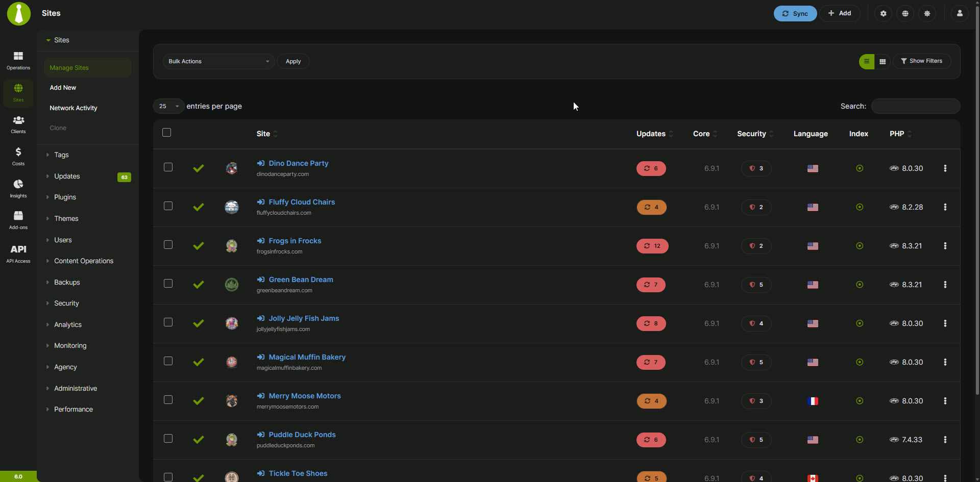Open the Add-ons sidebar section
Viewport: 980px width, 482px height.
click(18, 220)
